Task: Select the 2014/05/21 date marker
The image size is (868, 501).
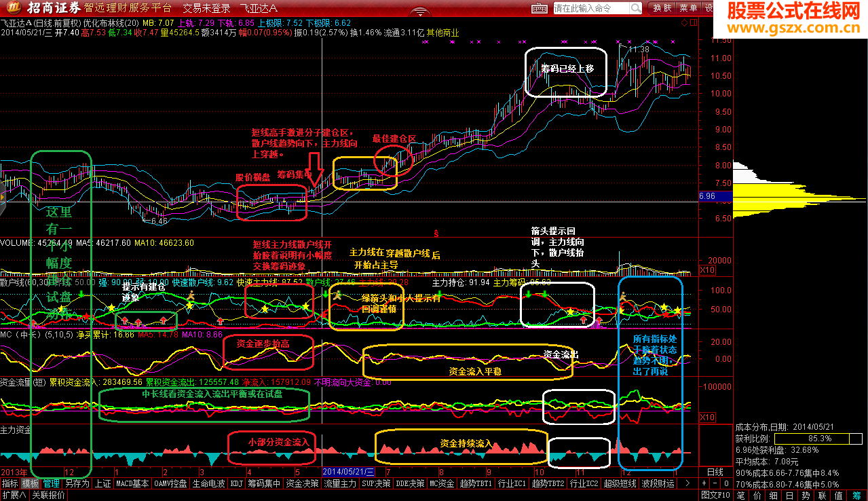Action: (348, 471)
